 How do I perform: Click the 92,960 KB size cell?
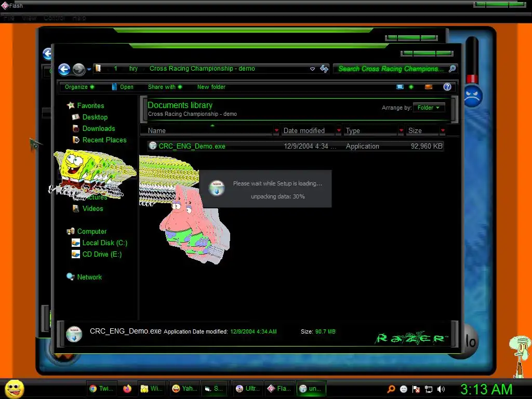coord(427,146)
